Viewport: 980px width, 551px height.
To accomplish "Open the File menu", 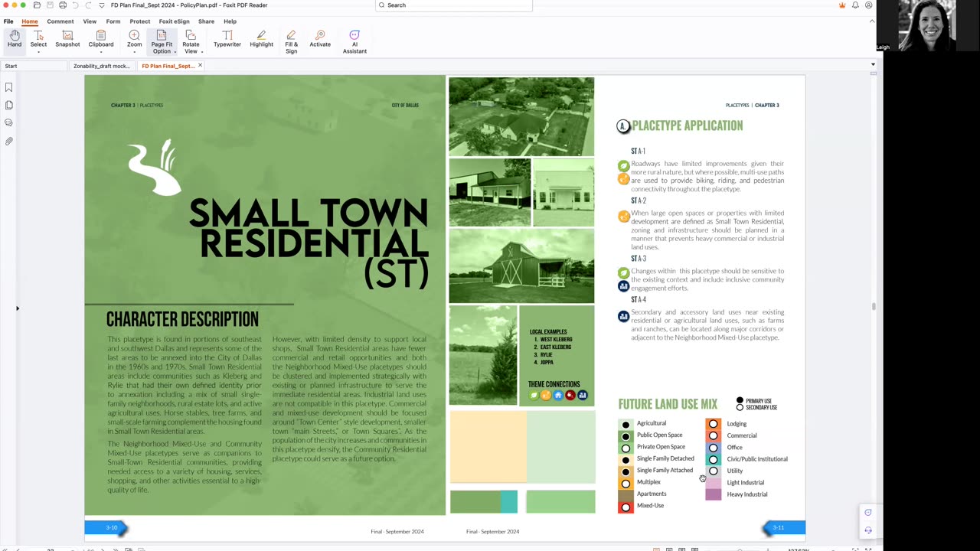I will coord(8,21).
